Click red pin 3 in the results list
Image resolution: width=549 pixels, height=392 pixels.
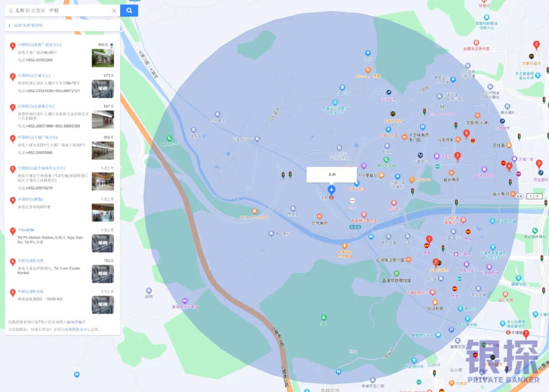[x=13, y=107]
